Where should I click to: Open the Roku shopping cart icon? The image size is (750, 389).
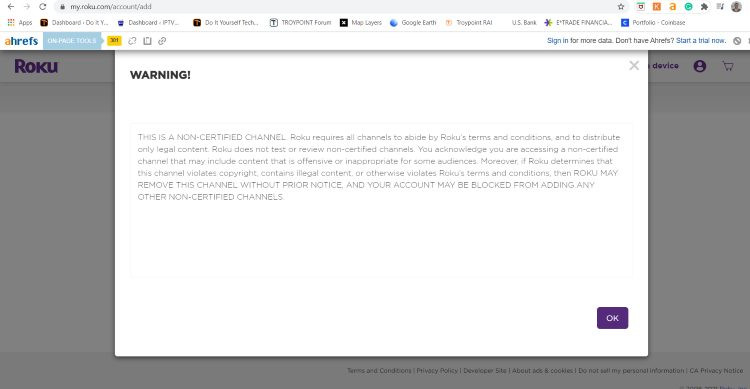coord(728,66)
